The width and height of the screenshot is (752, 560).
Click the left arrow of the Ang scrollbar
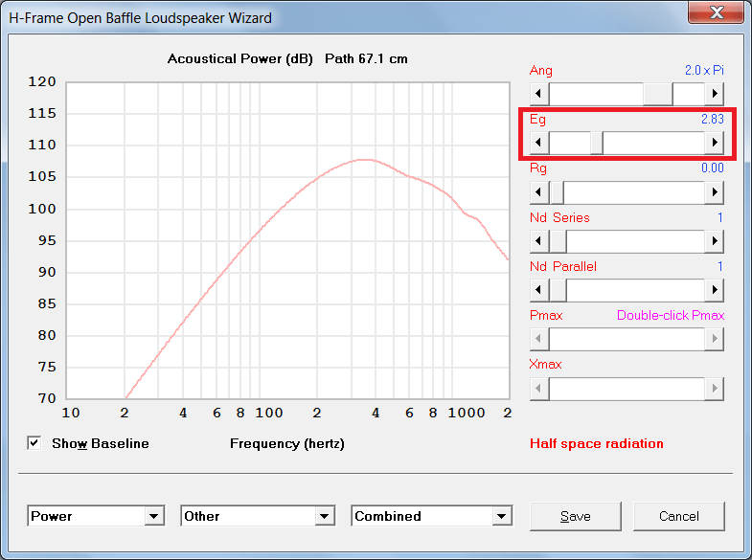tap(539, 94)
